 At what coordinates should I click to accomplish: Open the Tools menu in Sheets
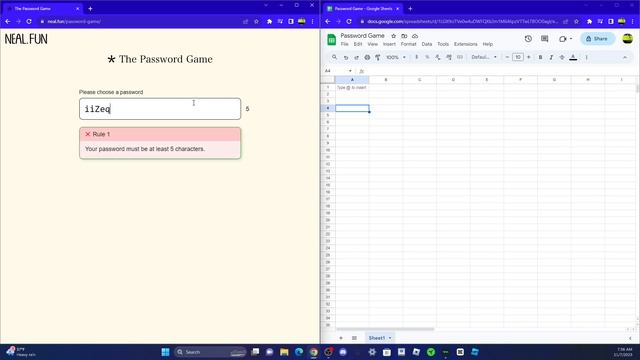pyautogui.click(x=443, y=44)
